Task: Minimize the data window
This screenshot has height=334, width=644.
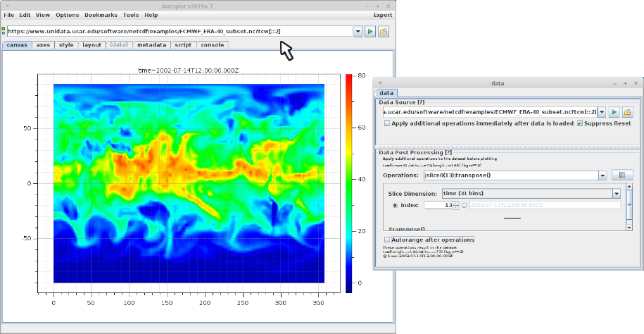Action: (615, 83)
